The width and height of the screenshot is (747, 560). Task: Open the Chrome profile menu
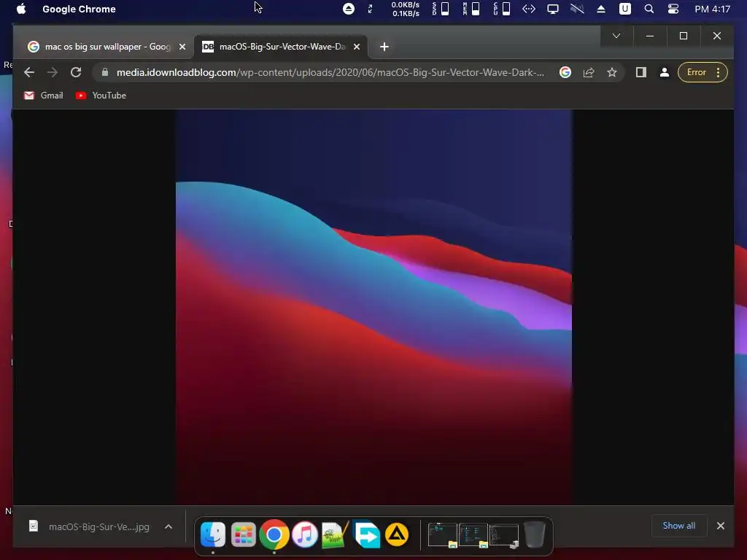tap(664, 72)
